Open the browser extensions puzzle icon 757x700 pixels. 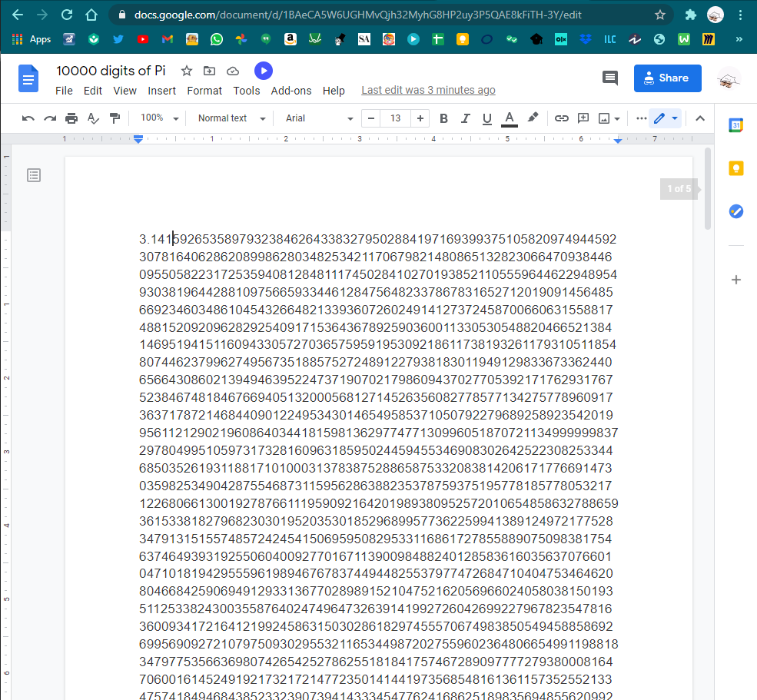point(691,15)
